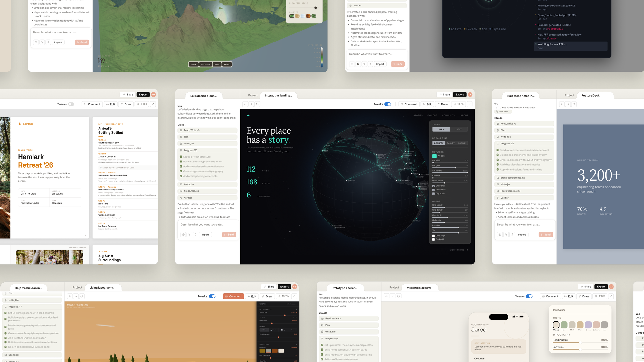Open fullscreen icon in Interactive landing toolbar
The width and height of the screenshot is (644, 362).
tap(469, 104)
